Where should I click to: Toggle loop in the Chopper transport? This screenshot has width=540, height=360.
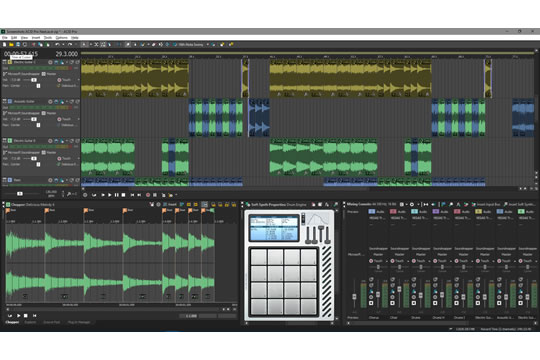pos(10,315)
